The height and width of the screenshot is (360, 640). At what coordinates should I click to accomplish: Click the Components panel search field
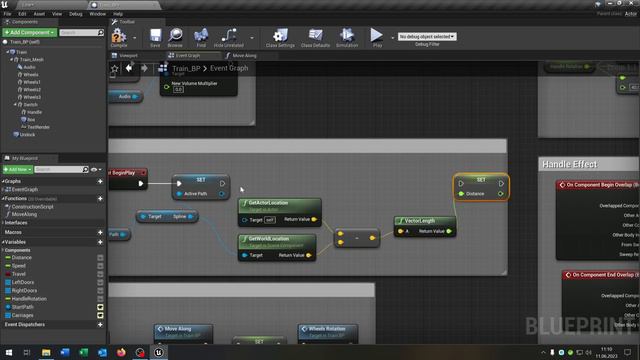click(78, 32)
